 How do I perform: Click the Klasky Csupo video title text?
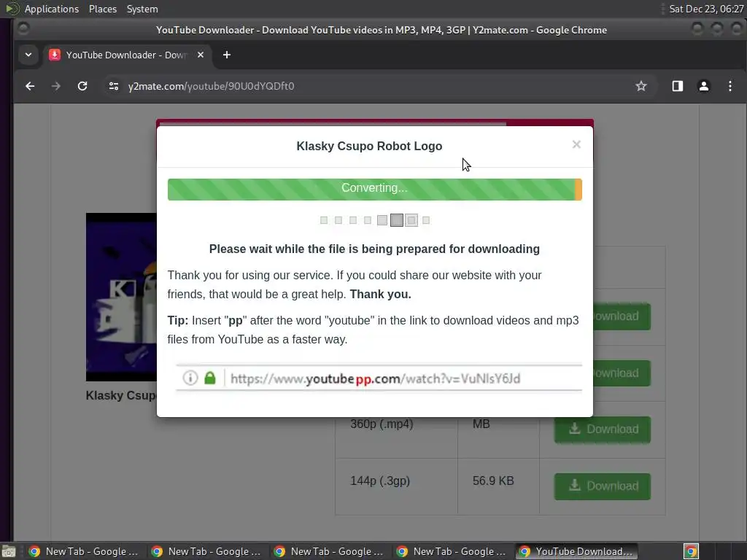[x=121, y=396]
